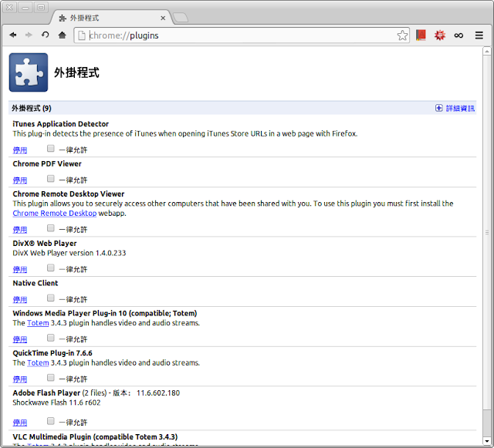This screenshot has height=448, width=494.
Task: Click the scrollbar up arrow
Action: tap(487, 51)
